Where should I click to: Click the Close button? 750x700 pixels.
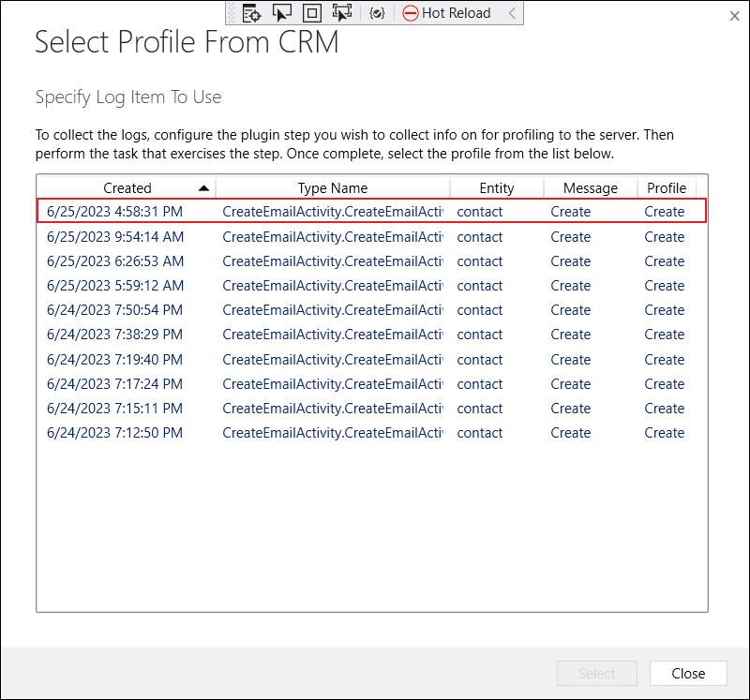688,673
